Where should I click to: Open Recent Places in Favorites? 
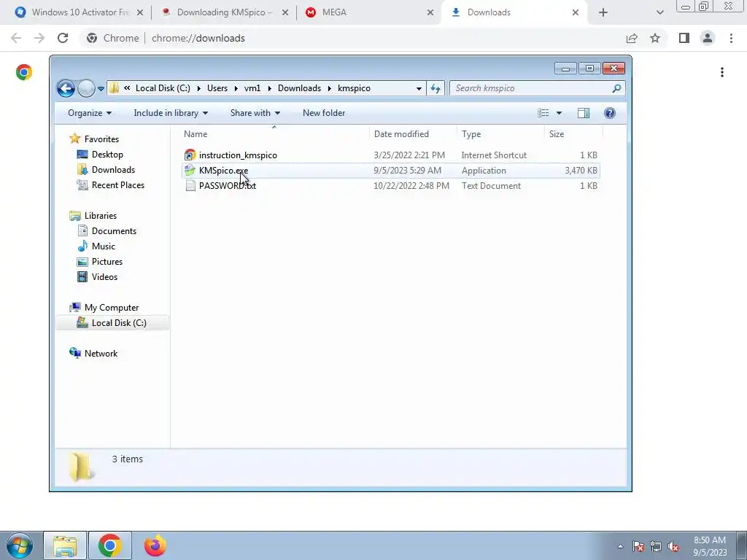click(118, 184)
